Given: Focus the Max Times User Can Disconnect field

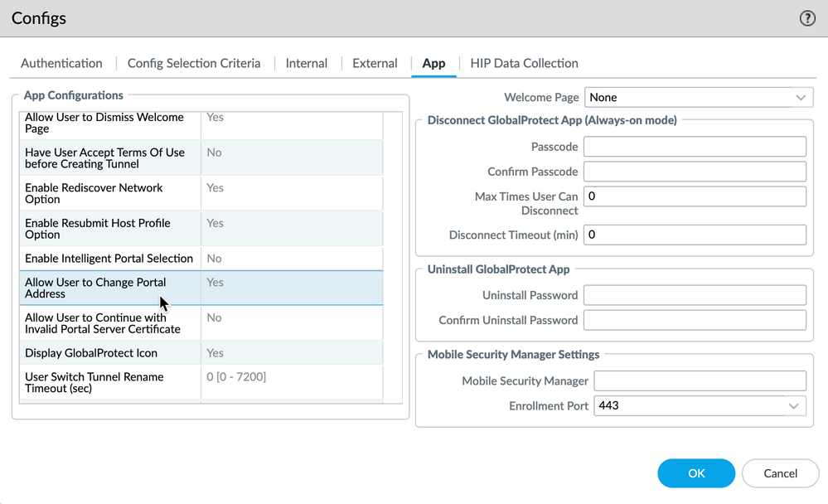Looking at the screenshot, I should click(695, 196).
